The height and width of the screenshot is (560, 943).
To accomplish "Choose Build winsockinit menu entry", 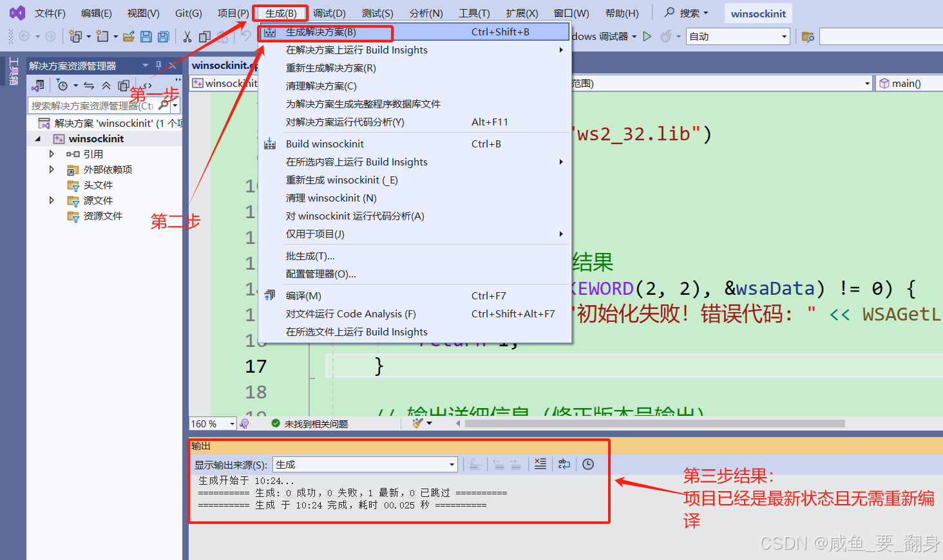I will [x=414, y=144].
